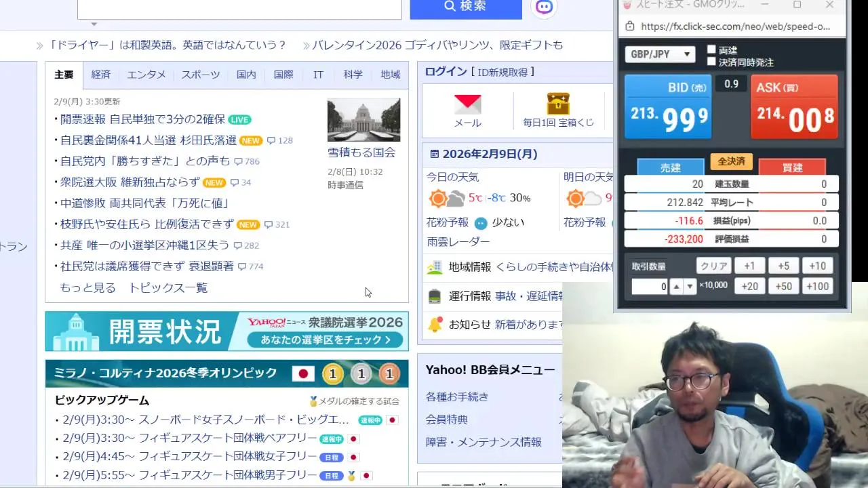Viewport: 868px width, 488px height.
Task: Open headline 衆院選大阪 維新独占ならず
Action: coord(130,182)
